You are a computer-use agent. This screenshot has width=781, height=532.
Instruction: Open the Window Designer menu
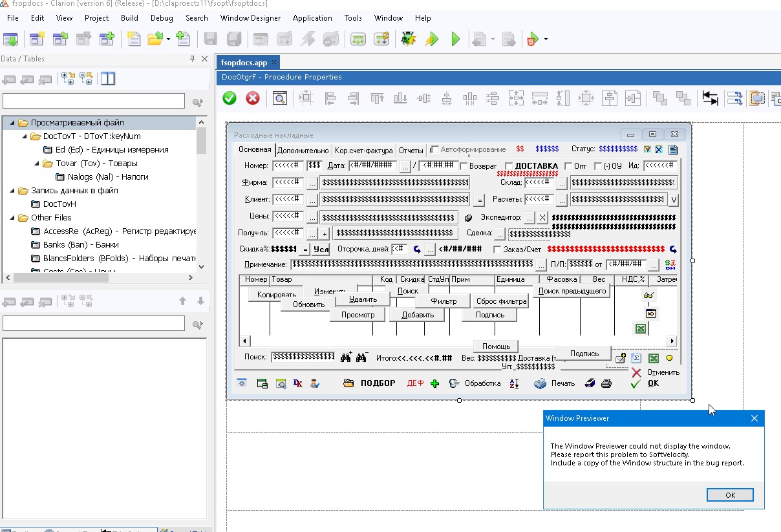pyautogui.click(x=250, y=18)
